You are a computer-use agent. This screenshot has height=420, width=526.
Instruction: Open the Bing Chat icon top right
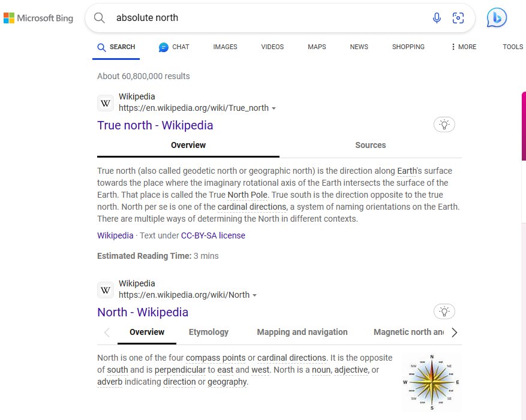[497, 18]
